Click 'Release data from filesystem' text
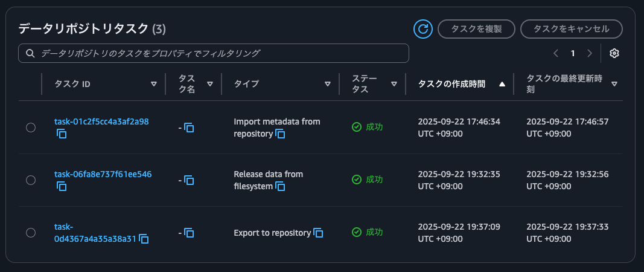 click(x=268, y=180)
